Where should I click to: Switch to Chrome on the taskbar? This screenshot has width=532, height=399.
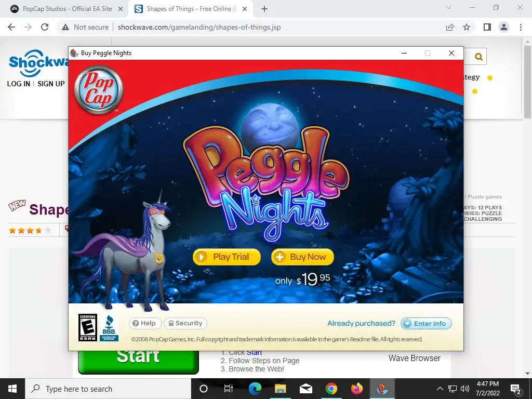[331, 389]
